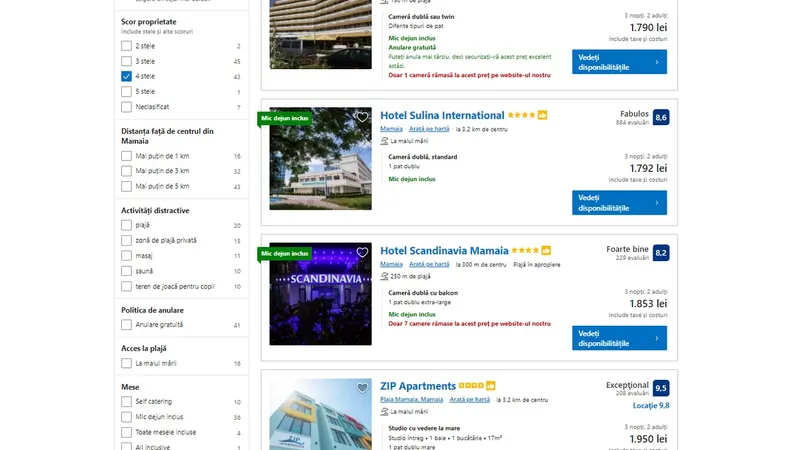Image resolution: width=800 pixels, height=450 pixels.
Task: Open ZIP Apartments listing title
Action: [x=418, y=386]
